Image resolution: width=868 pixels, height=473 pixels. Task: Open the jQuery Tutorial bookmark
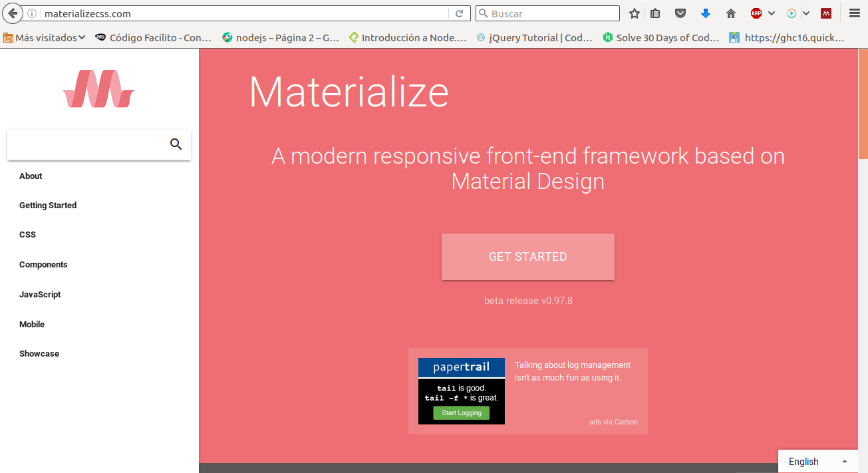(535, 38)
